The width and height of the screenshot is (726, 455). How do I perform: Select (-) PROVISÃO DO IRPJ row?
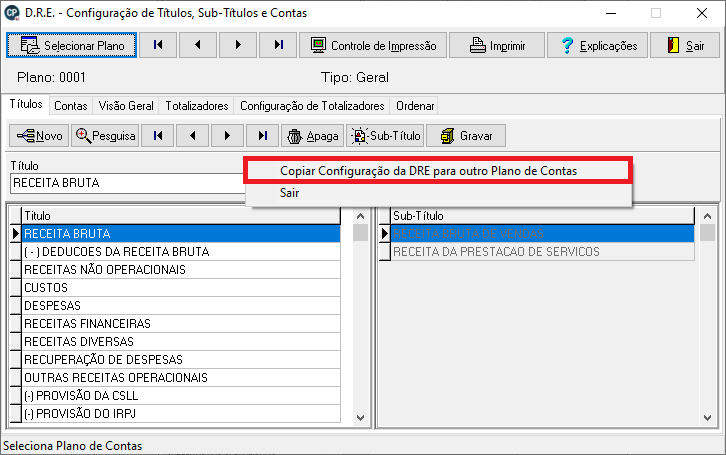pos(181,414)
